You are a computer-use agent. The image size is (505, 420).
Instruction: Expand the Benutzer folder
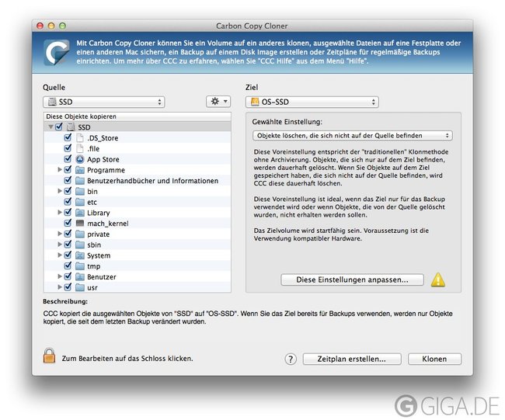click(60, 276)
